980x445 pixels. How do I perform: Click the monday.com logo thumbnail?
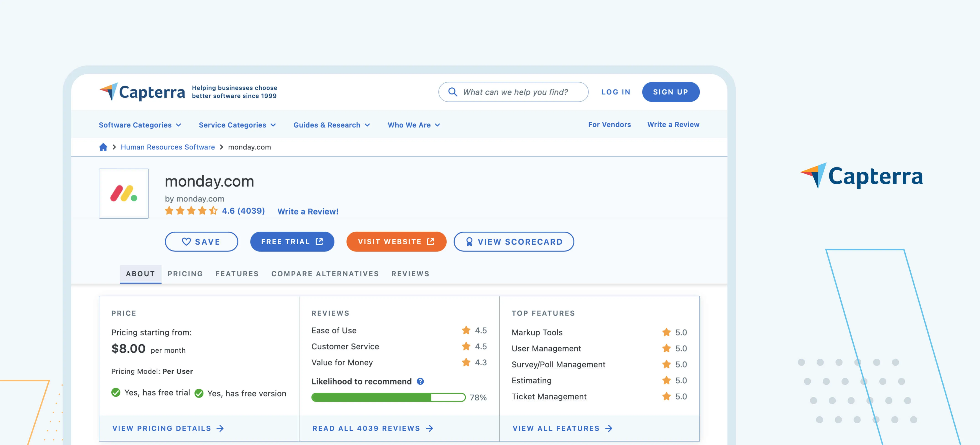pos(124,193)
